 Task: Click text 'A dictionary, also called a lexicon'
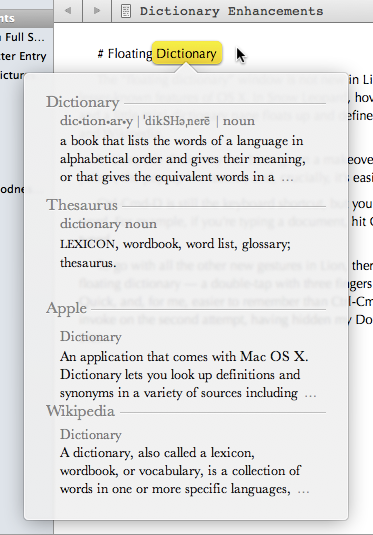coord(157,453)
